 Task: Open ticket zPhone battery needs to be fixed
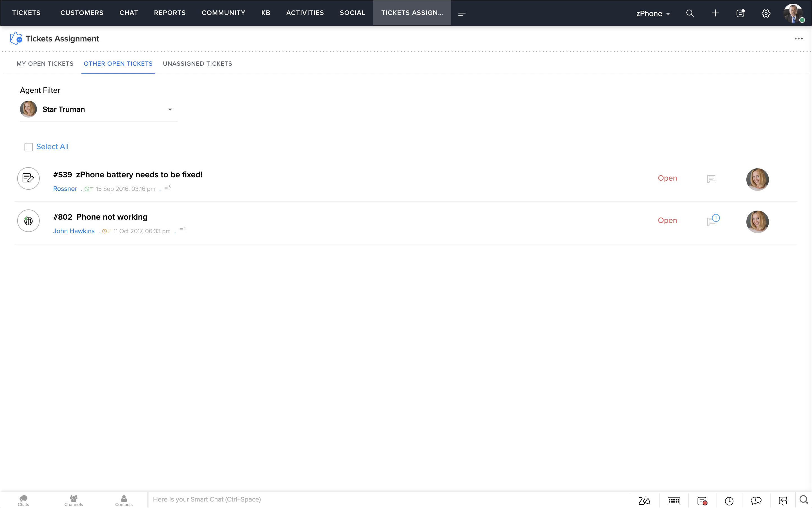coord(139,175)
